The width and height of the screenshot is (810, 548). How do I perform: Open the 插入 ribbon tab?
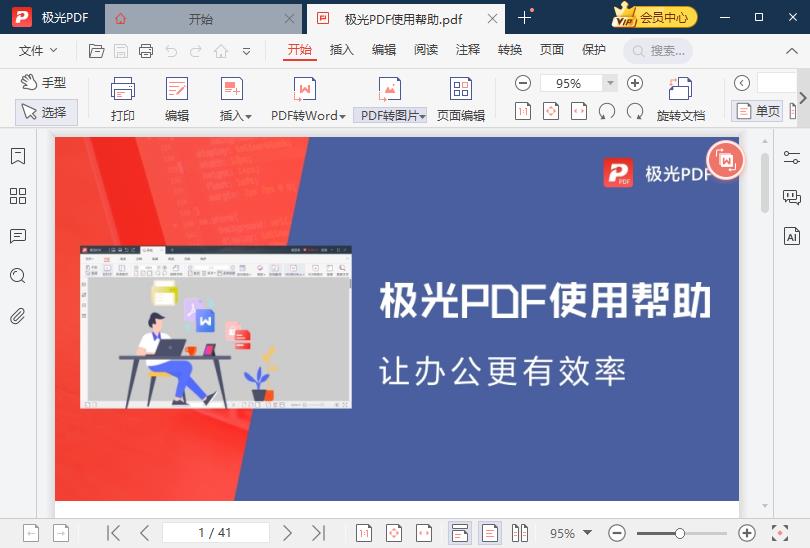coord(341,50)
